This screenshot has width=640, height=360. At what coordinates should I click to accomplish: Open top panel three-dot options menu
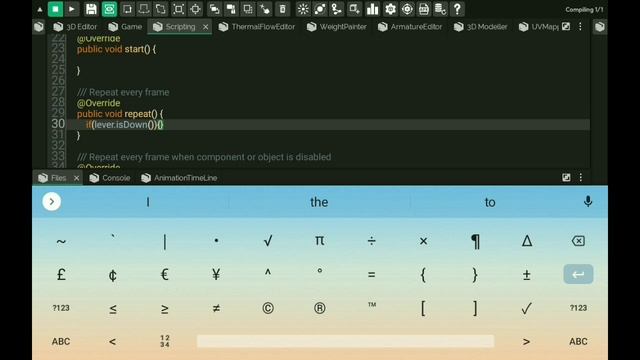pyautogui.click(x=580, y=27)
